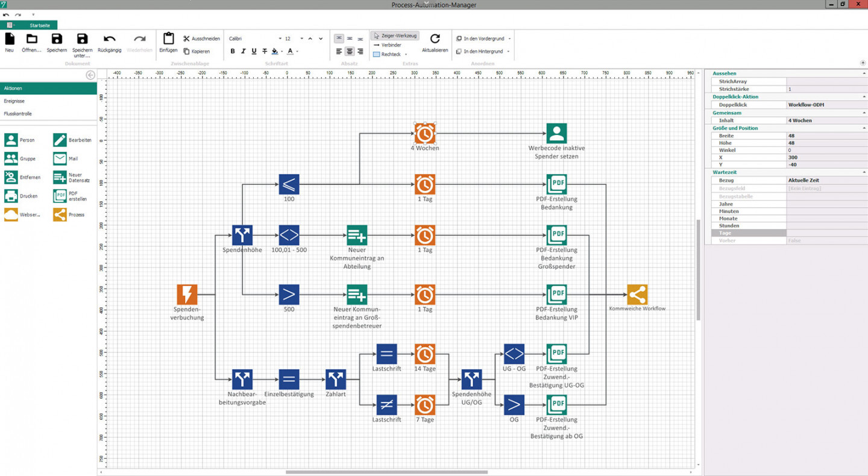Collapse the Aussehen property section
868x476 pixels.
point(864,74)
